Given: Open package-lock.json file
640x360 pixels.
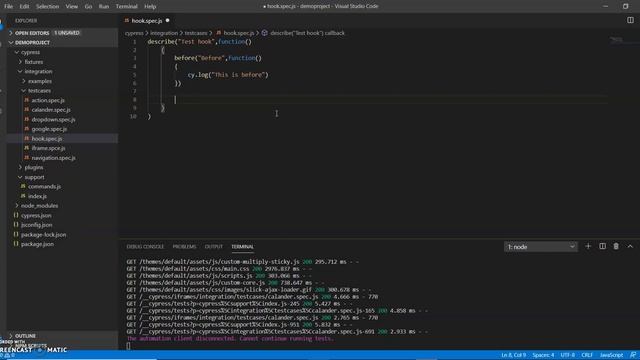Looking at the screenshot, I should coord(43,235).
